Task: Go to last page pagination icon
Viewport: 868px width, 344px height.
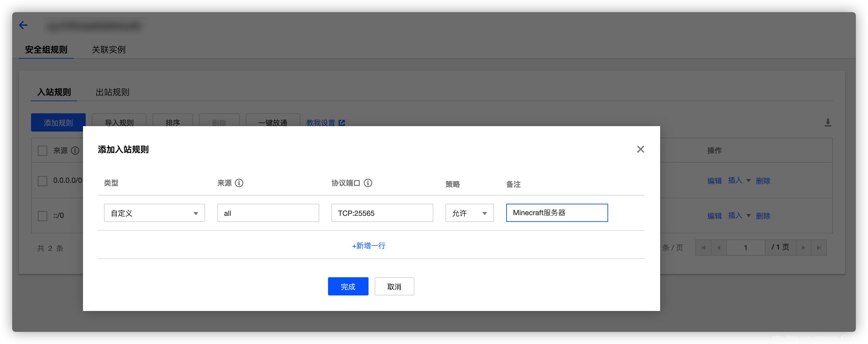Action: click(818, 248)
